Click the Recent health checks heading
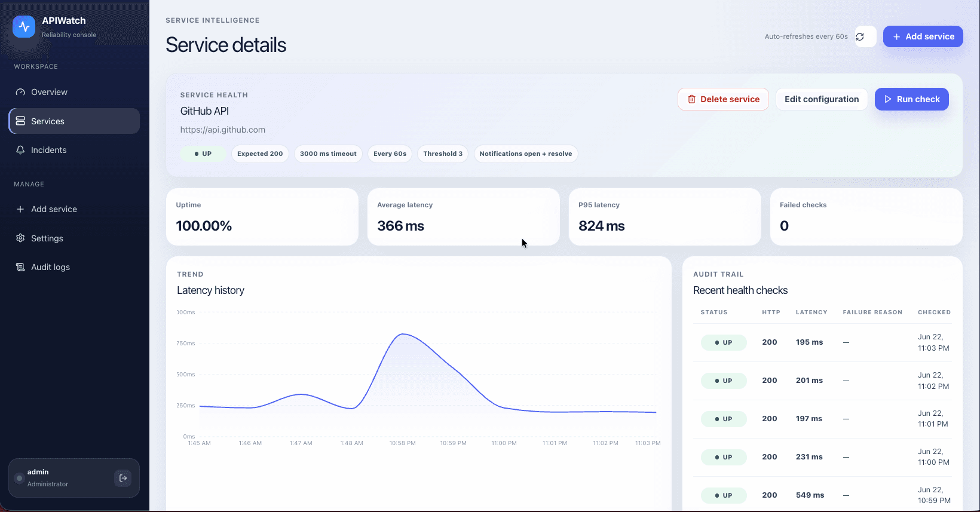This screenshot has height=512, width=980. (x=740, y=290)
